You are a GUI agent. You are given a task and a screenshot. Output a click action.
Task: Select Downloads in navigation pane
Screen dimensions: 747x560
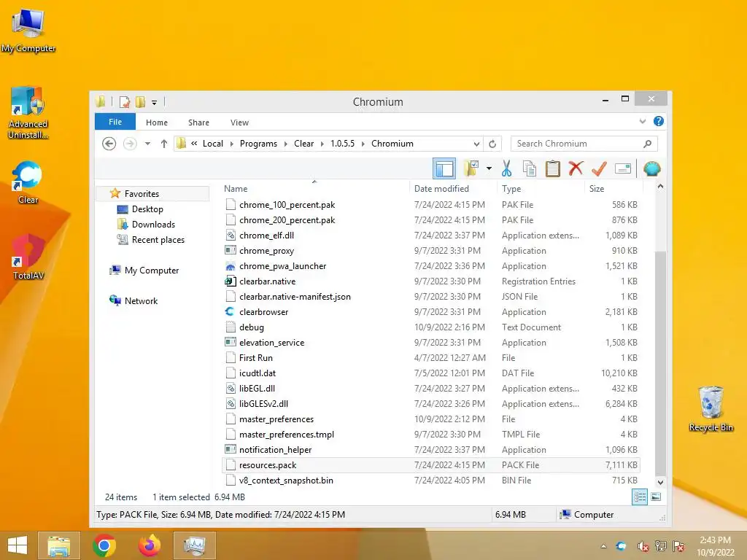(153, 225)
